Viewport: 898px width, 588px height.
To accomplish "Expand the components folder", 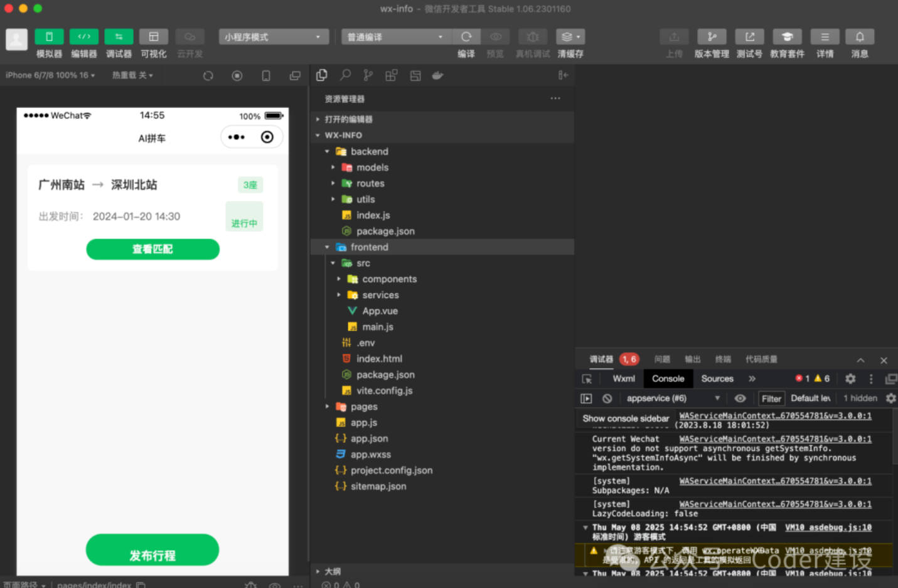I will click(x=442, y=279).
